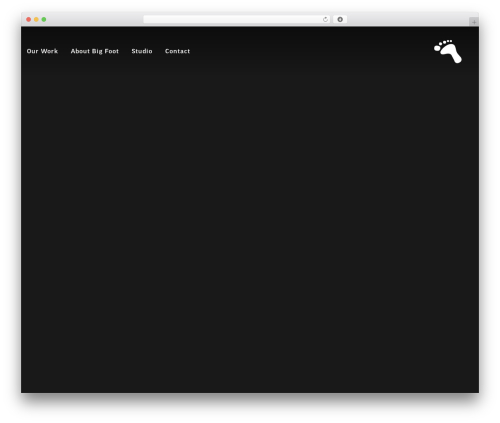This screenshot has width=500, height=423.
Task: Add a new tab with plus button
Action: (x=474, y=22)
